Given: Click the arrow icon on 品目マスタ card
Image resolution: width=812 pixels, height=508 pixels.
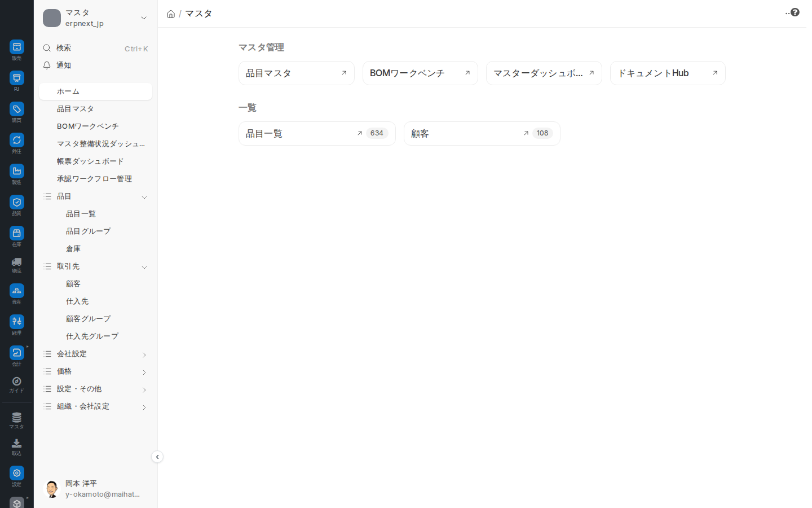Looking at the screenshot, I should tap(344, 73).
